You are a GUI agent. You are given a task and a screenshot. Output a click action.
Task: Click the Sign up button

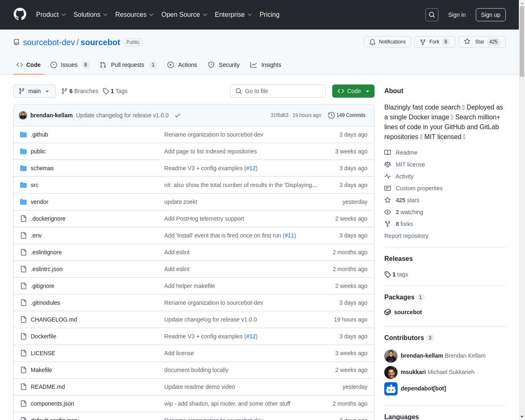[491, 15]
